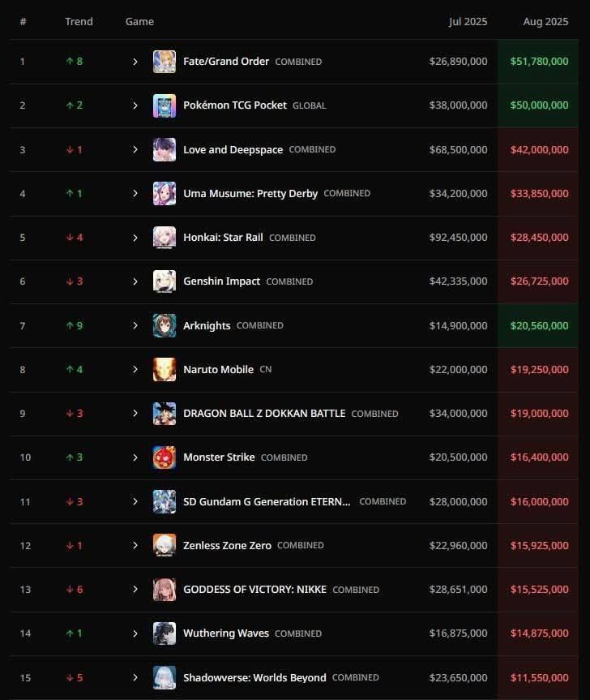590x700 pixels.
Task: Open the SD Gundam G Generation ETERNAL title
Action: (267, 501)
